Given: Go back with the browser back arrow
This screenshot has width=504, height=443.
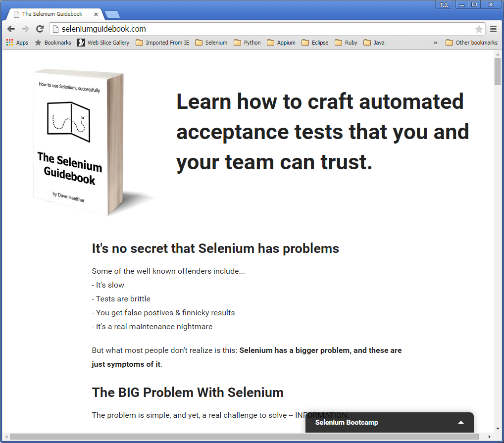Looking at the screenshot, I should pos(11,29).
